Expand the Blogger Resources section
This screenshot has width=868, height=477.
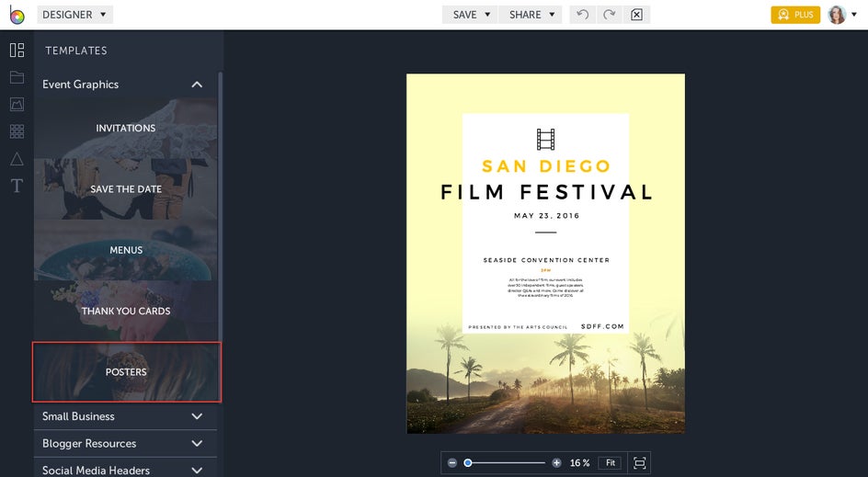tap(126, 443)
